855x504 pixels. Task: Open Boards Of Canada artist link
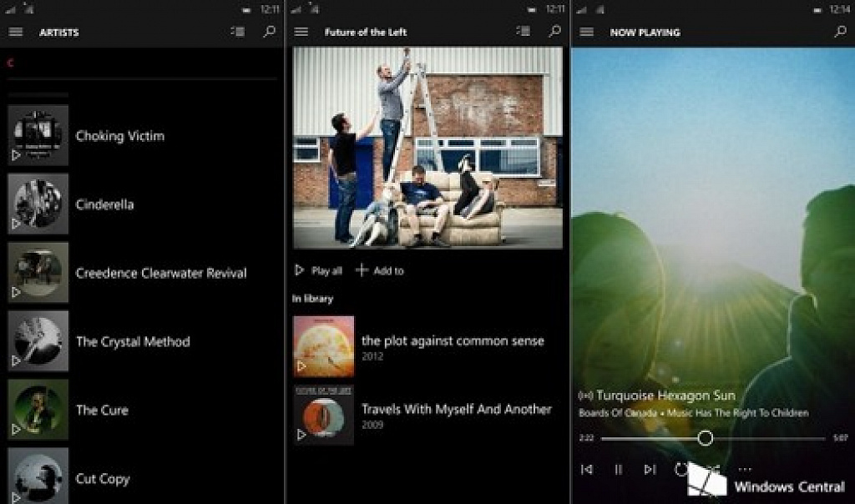[618, 413]
